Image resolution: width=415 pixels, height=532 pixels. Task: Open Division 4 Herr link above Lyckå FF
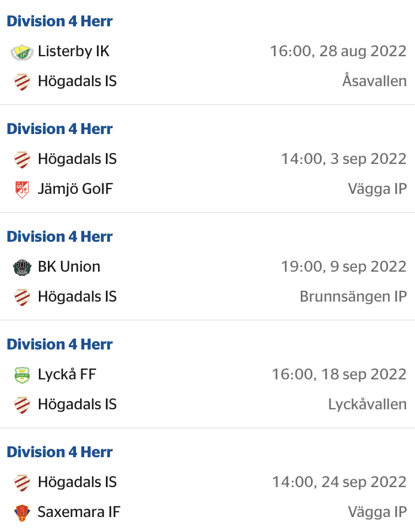coord(60,344)
